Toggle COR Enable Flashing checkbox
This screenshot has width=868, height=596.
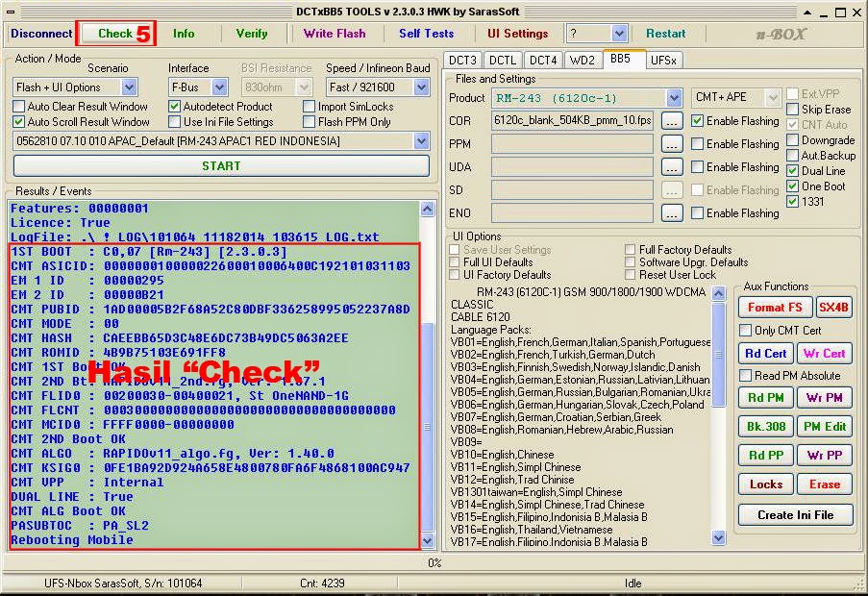pyautogui.click(x=698, y=120)
